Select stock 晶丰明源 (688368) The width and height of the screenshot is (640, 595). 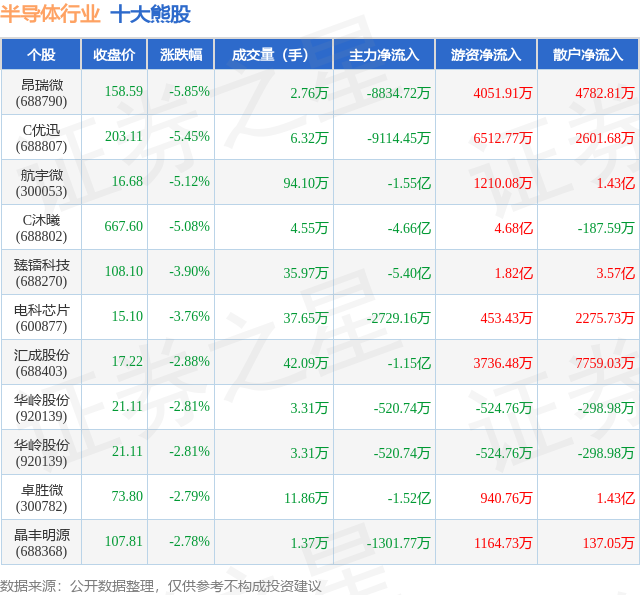(x=41, y=543)
